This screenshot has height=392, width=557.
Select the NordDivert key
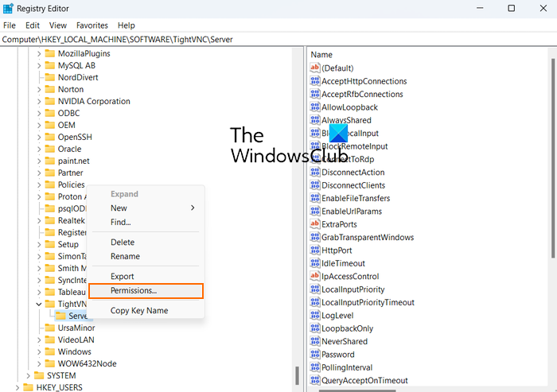pyautogui.click(x=78, y=77)
